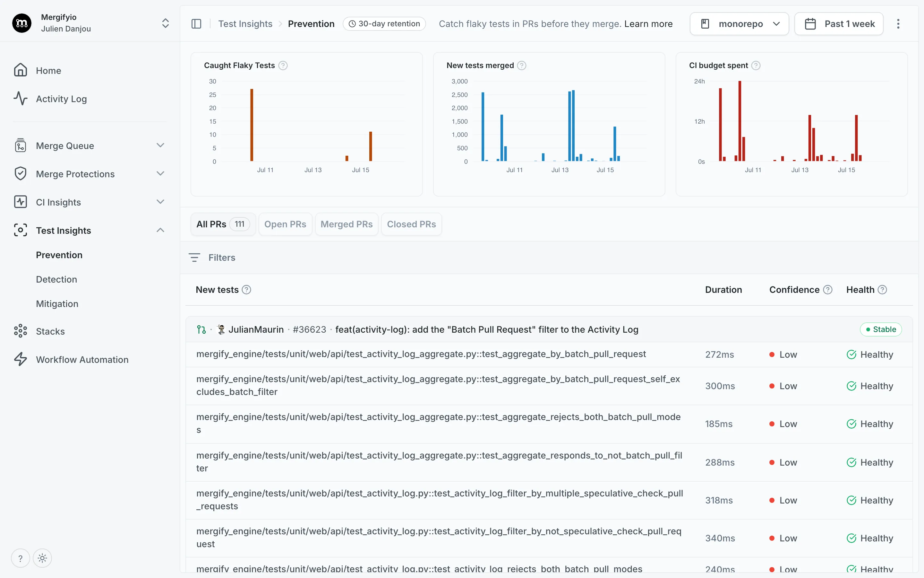This screenshot has height=578, width=924.
Task: Open the Filters control
Action: point(212,258)
